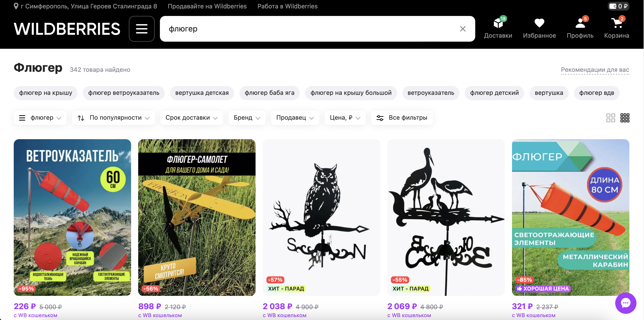Clear the search field with X icon
The width and height of the screenshot is (644, 320).
tap(462, 29)
